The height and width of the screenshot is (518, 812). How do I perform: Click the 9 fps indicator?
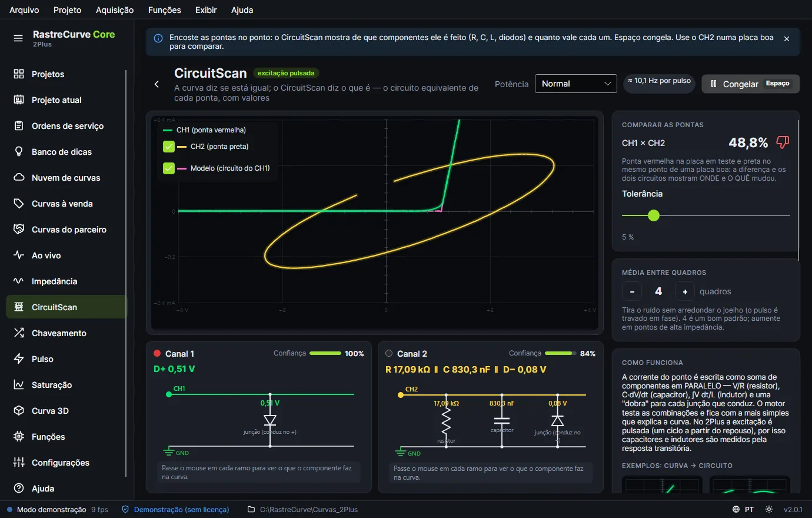click(99, 509)
